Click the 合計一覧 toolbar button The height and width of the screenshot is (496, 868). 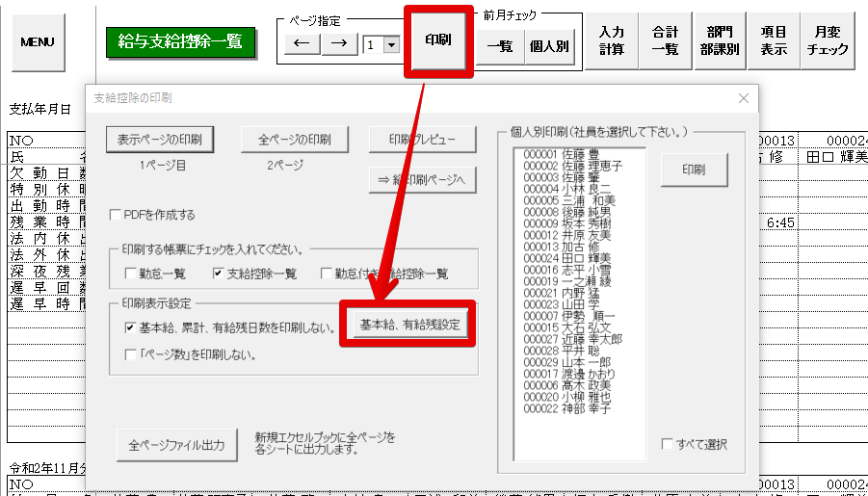(665, 41)
